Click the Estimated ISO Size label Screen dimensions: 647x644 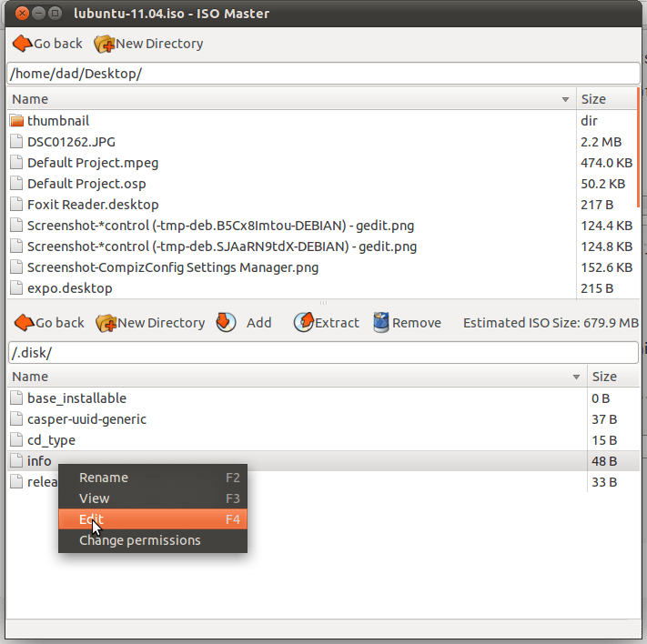551,323
